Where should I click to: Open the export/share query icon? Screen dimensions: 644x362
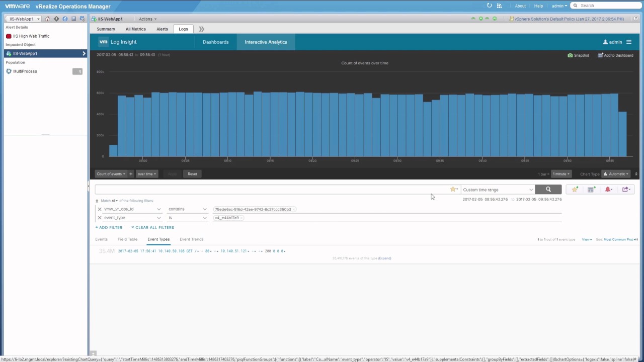[625, 190]
